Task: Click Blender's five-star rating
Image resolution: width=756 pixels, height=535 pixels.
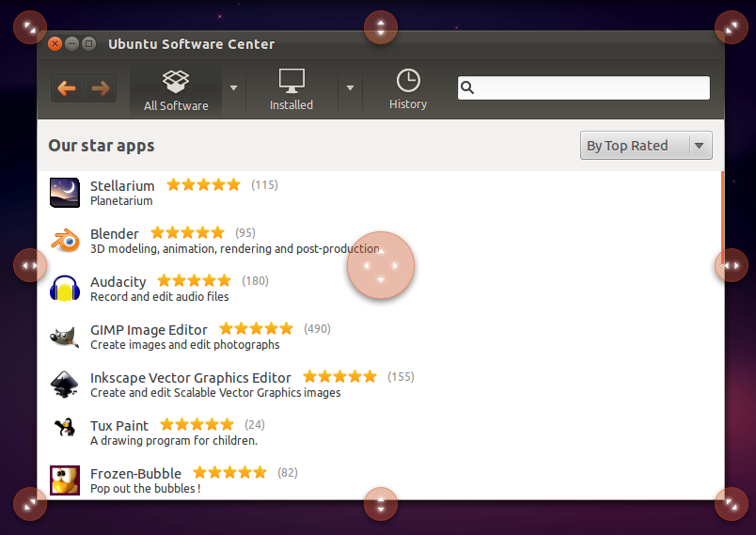Action: click(x=187, y=233)
